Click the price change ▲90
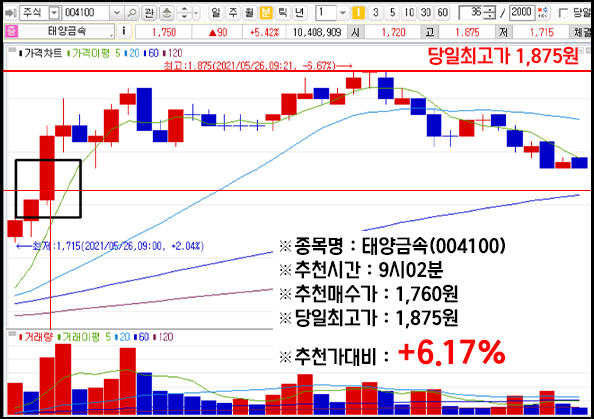594x419 pixels. point(218,32)
